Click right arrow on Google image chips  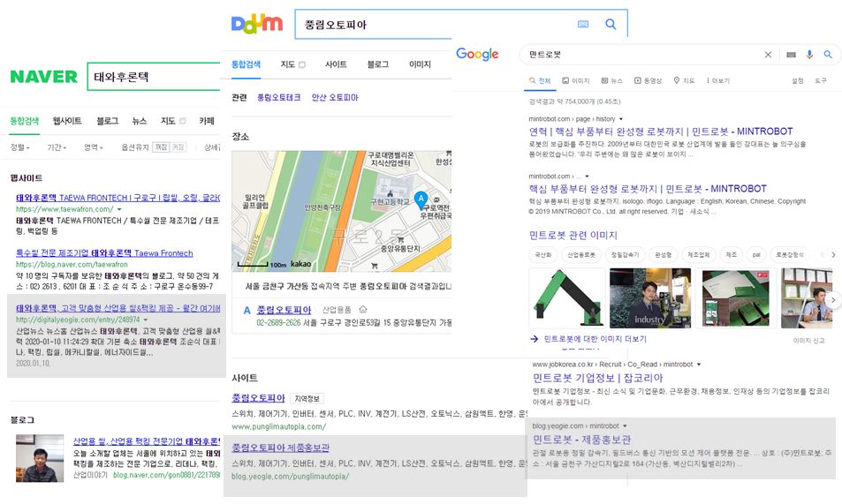point(833,254)
